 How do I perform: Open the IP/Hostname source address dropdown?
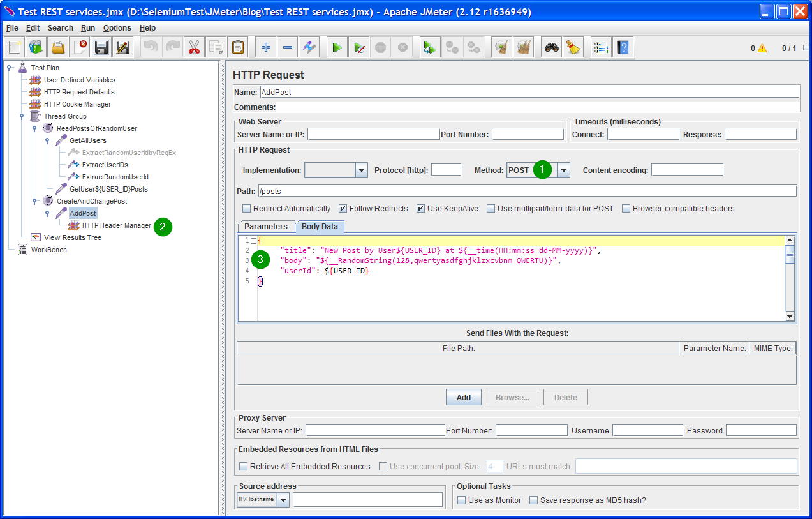[283, 499]
